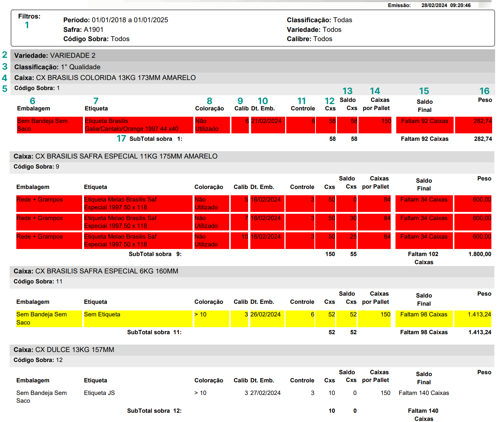Click the Emissão date 28/02/2024
The image size is (504, 422).
point(434,6)
